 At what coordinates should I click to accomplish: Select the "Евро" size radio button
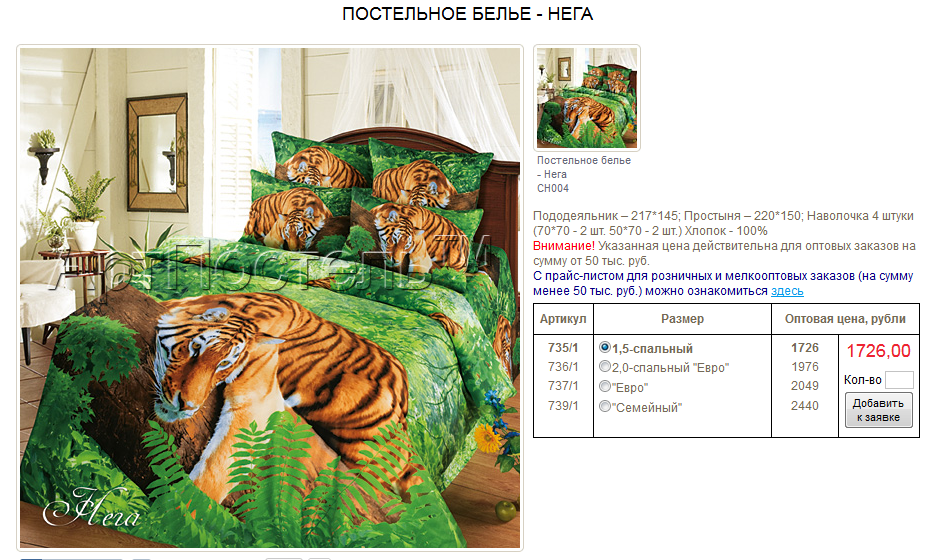pos(604,386)
